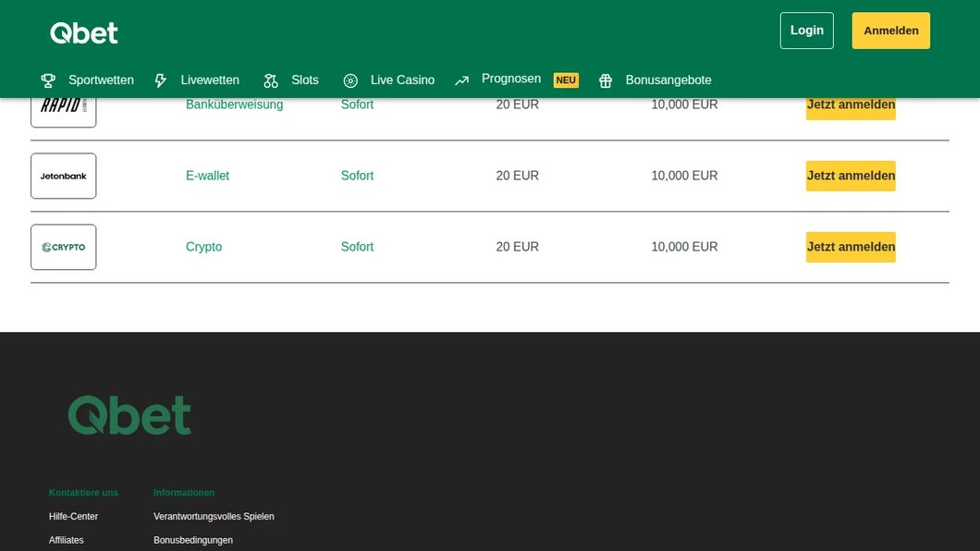The image size is (980, 551).
Task: Open the Hilfe-Center footer link
Action: click(x=73, y=517)
